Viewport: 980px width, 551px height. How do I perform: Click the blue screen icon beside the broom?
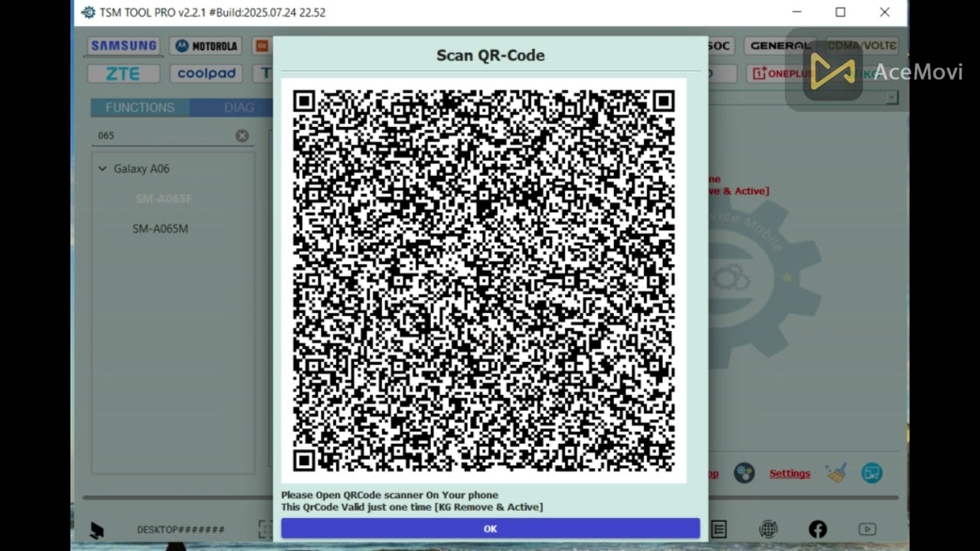tap(872, 473)
